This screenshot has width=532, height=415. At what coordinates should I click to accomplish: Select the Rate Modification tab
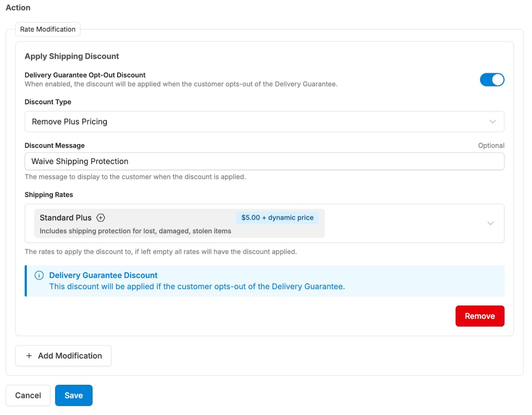click(x=48, y=29)
